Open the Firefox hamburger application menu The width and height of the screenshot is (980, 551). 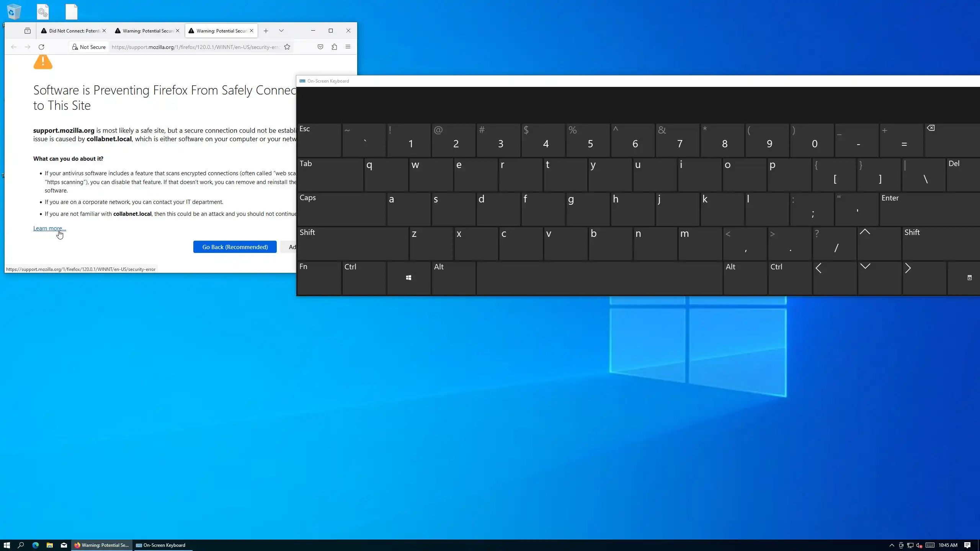tap(348, 47)
